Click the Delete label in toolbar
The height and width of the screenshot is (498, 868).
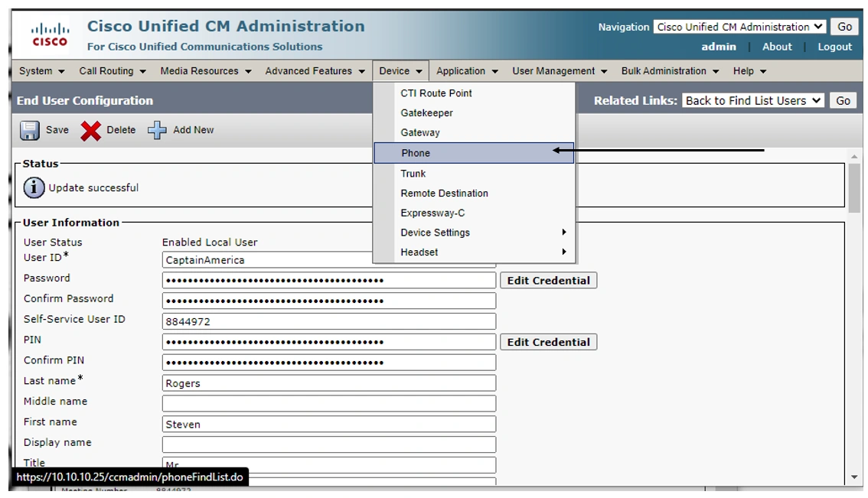[x=121, y=130]
